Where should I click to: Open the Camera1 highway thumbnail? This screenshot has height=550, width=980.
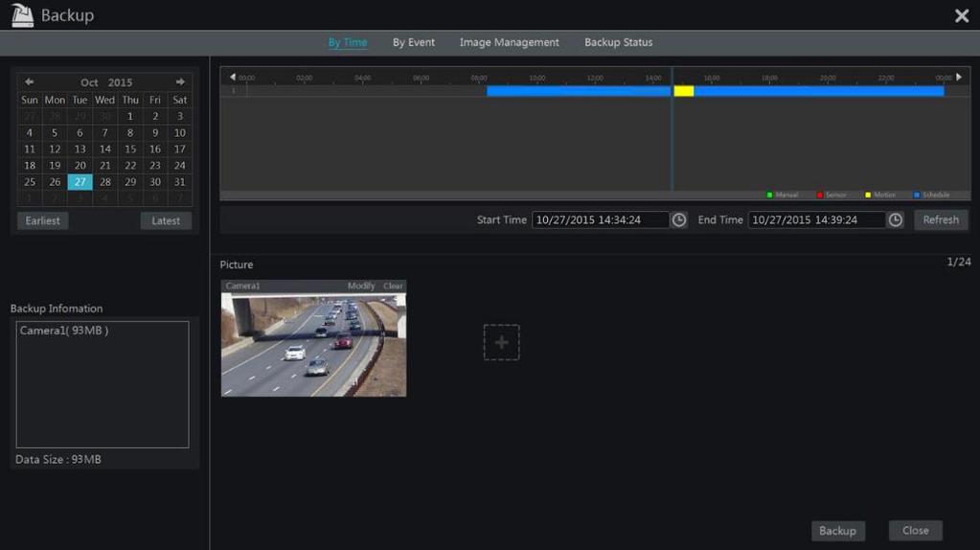point(314,344)
